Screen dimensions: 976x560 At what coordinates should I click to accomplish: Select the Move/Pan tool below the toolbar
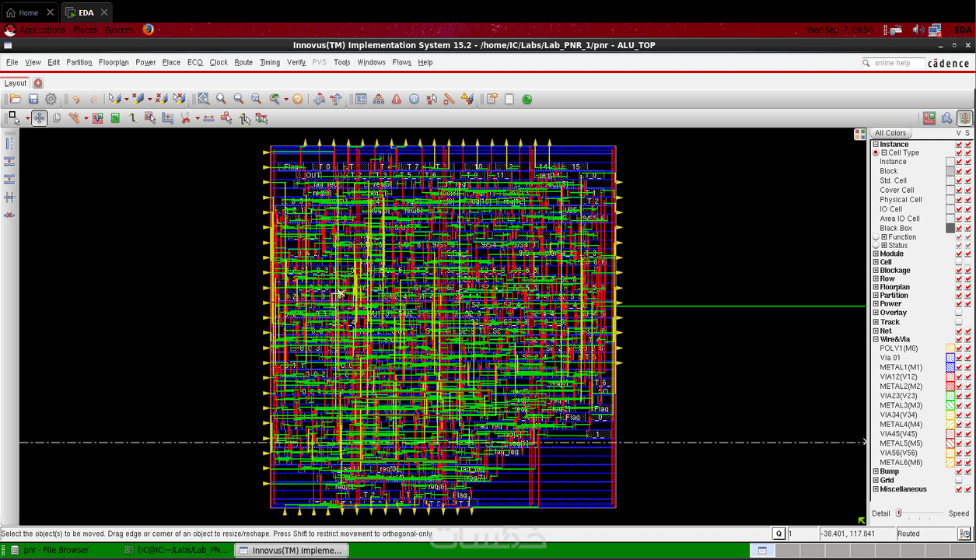38,118
